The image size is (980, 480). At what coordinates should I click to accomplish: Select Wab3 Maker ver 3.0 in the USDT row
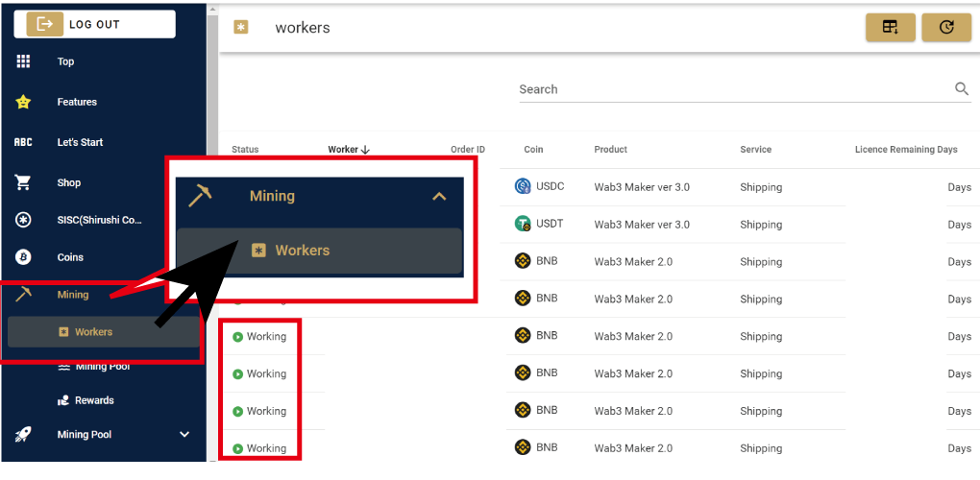coord(642,225)
